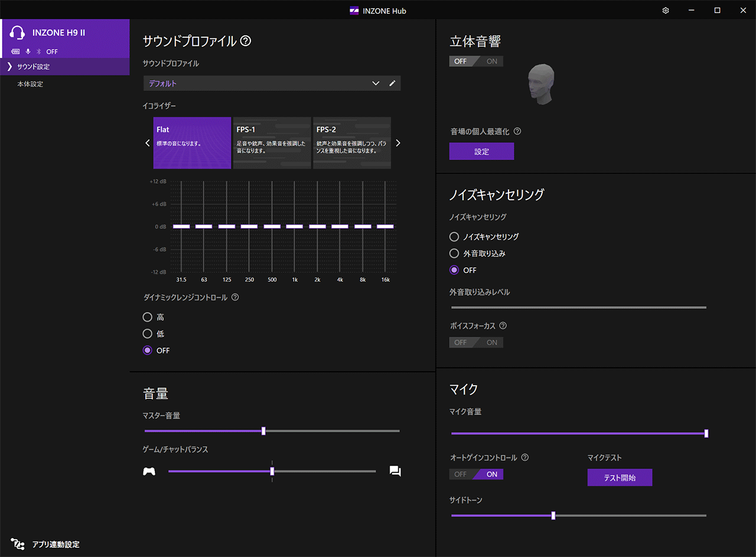Click help icon beside ダイナミックレンジコントロール
756x557 pixels.
click(x=235, y=298)
